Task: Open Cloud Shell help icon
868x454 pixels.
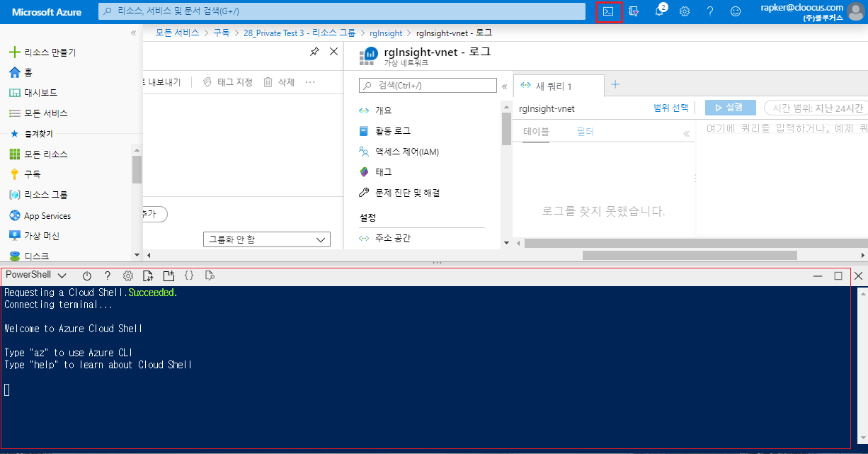Action: 108,276
